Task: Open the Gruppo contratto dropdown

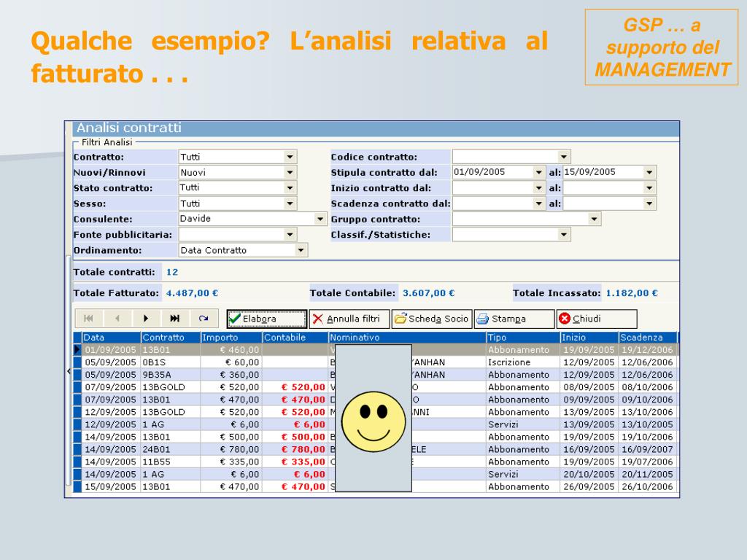Action: coord(594,219)
